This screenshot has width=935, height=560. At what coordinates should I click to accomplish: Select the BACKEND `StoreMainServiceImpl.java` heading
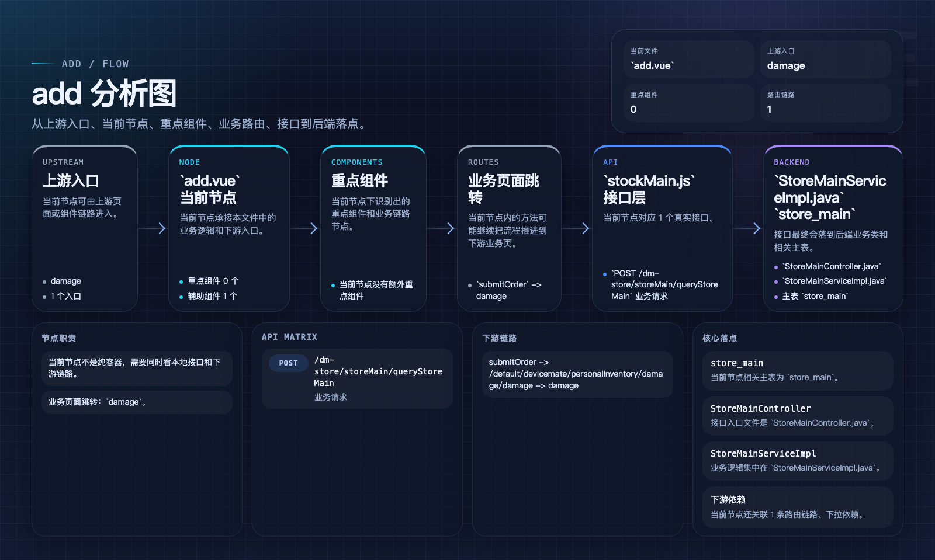tap(830, 197)
